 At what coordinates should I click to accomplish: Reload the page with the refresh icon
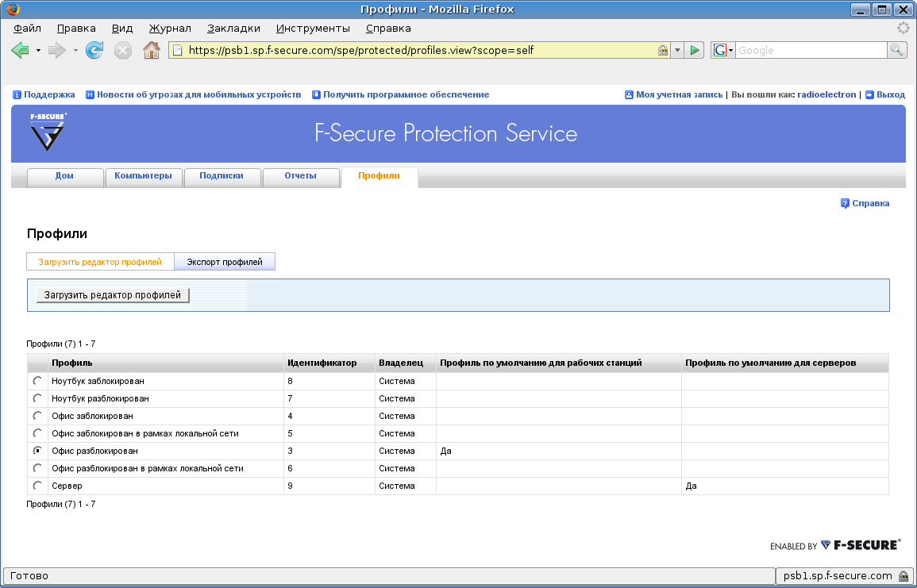point(94,50)
